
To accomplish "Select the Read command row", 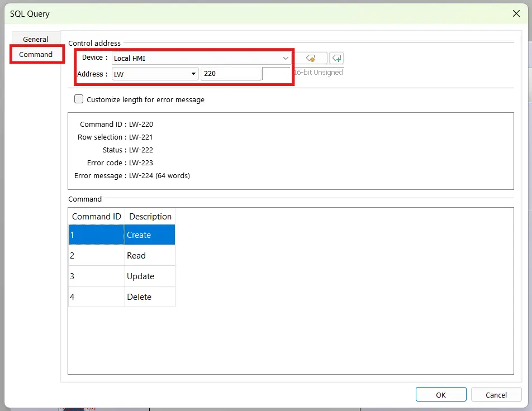I will (122, 255).
